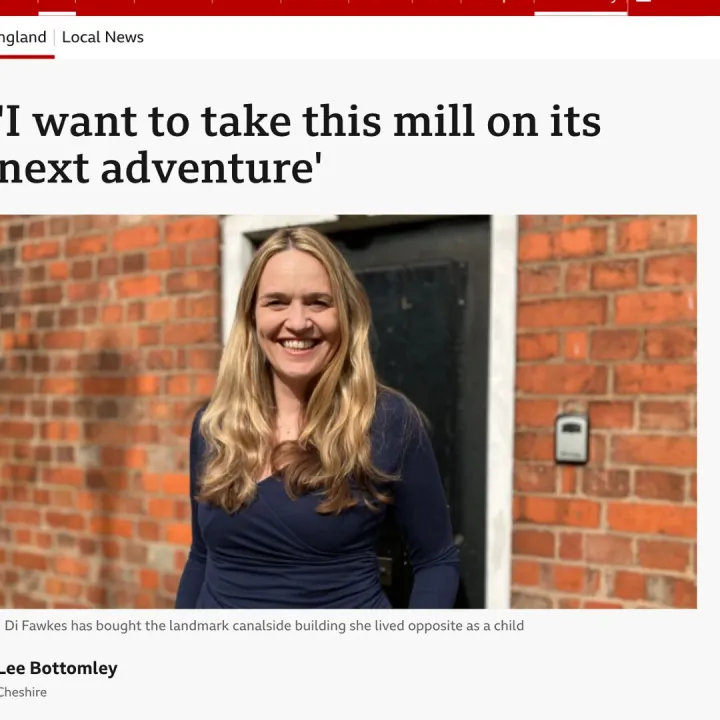720x720 pixels.
Task: Click the partially visible white icon in red bar
Action: tap(643, 1)
